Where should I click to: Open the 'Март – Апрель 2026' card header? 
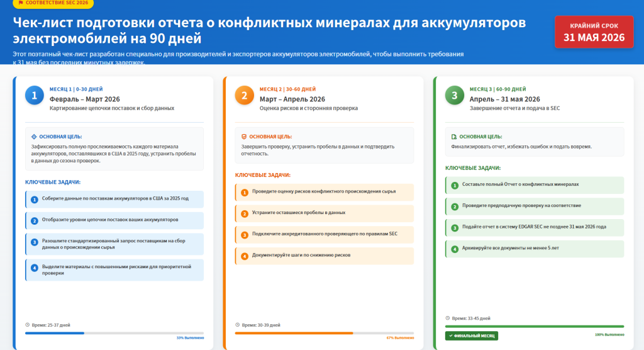pyautogui.click(x=292, y=99)
